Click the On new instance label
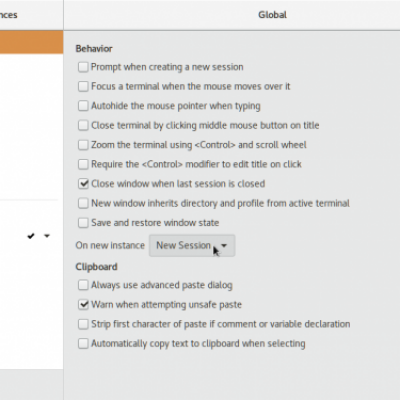 point(110,246)
